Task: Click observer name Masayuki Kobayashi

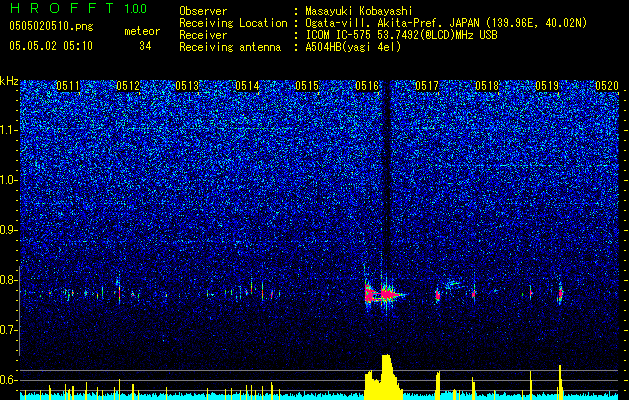Action: (359, 11)
